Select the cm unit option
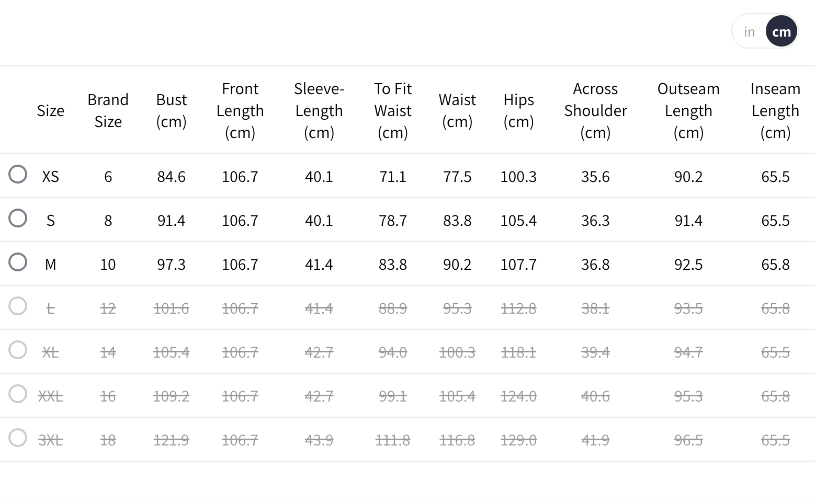 pos(781,32)
